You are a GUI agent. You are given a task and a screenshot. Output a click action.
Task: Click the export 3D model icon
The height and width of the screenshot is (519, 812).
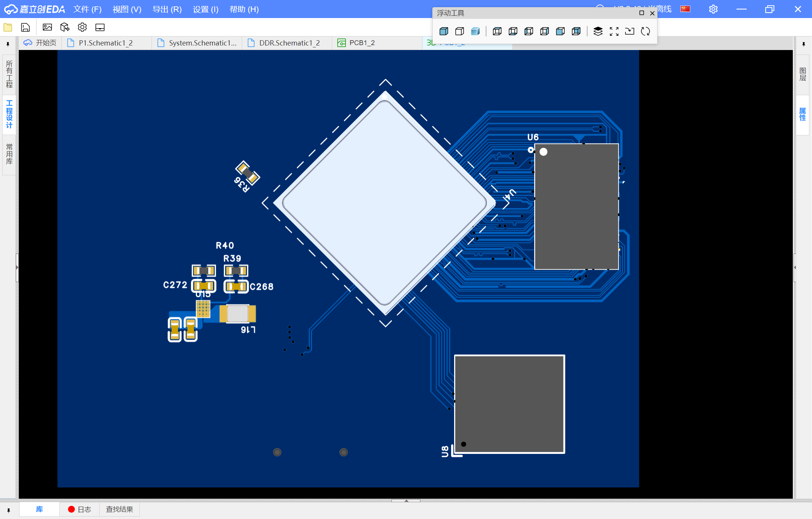pos(65,27)
